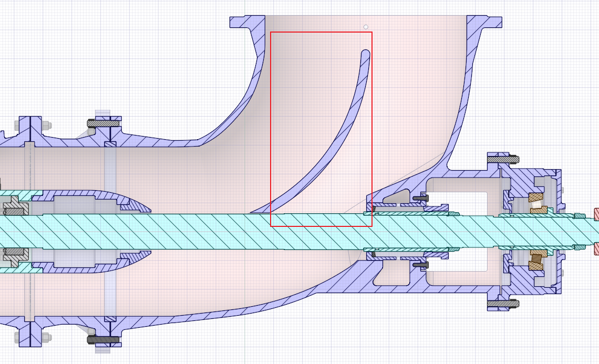Select the top-left flange of elbow outlet

coord(246,22)
